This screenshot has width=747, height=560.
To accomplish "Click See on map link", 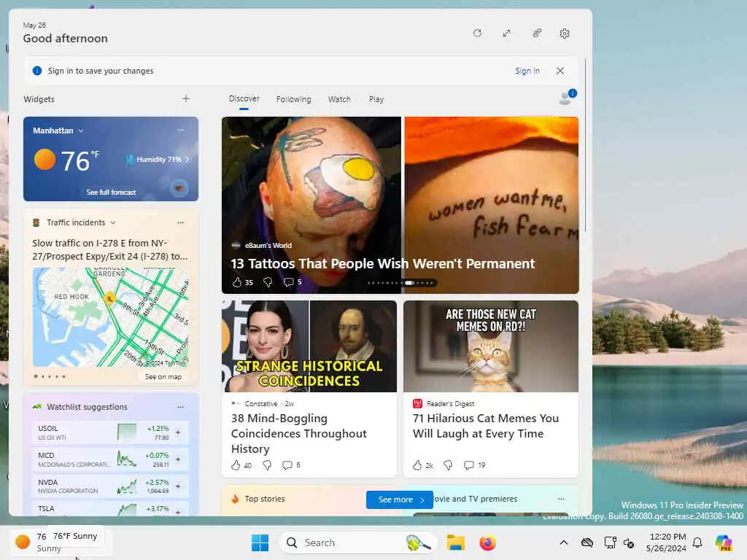I will (163, 377).
